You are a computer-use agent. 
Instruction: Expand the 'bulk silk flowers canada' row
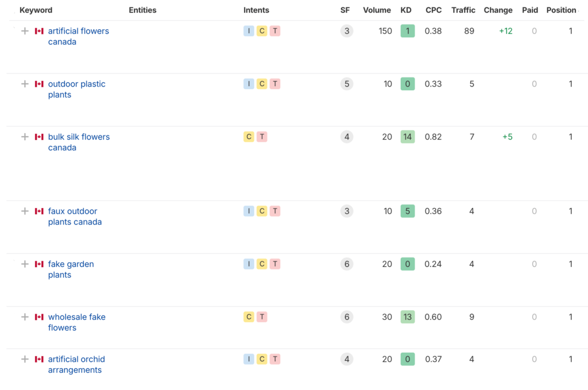click(25, 137)
